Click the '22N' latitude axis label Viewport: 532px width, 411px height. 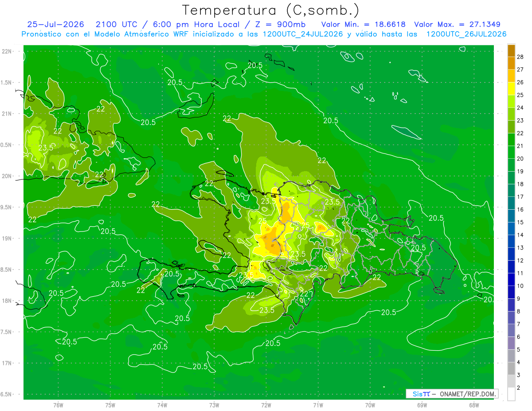click(7, 51)
